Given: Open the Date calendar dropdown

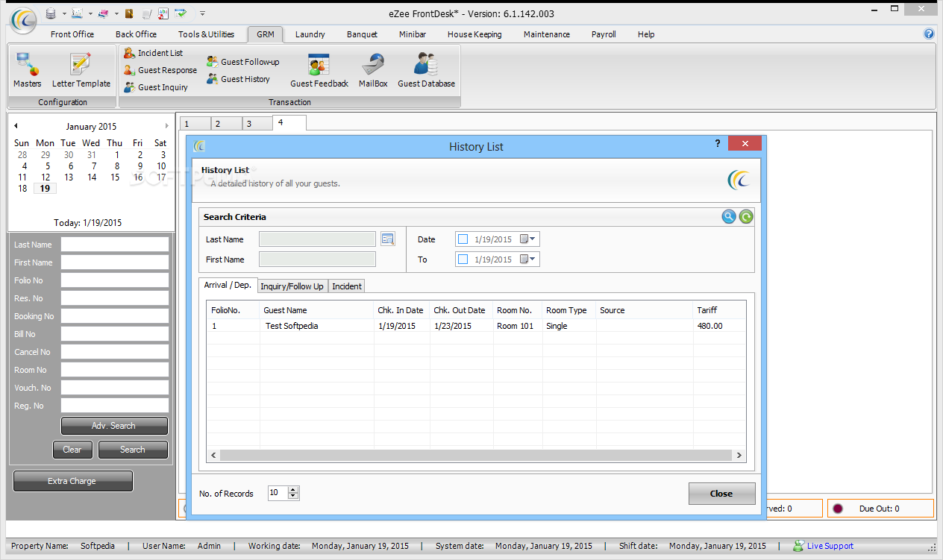Looking at the screenshot, I should (527, 239).
